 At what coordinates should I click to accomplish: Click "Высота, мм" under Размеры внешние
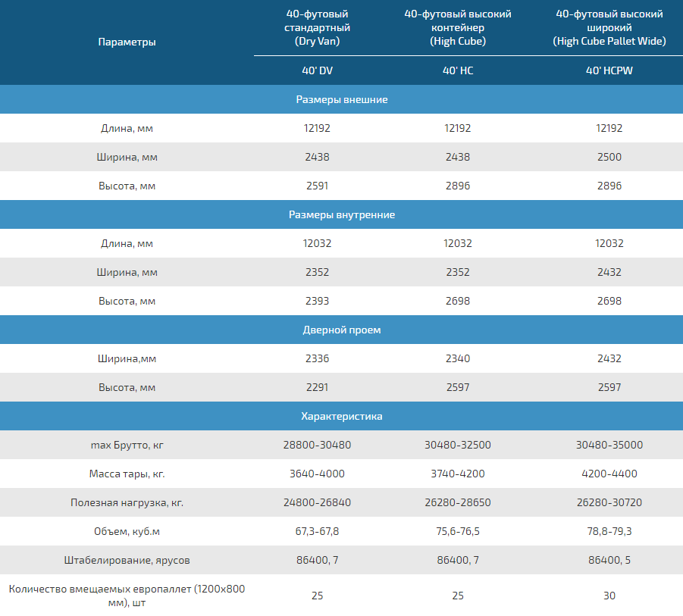point(127,186)
